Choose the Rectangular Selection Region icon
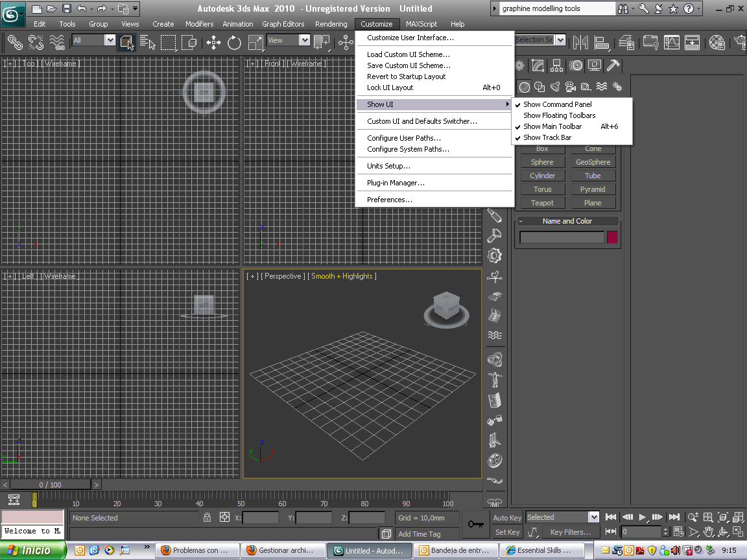Screen dimensions: 747x560 (x=168, y=43)
